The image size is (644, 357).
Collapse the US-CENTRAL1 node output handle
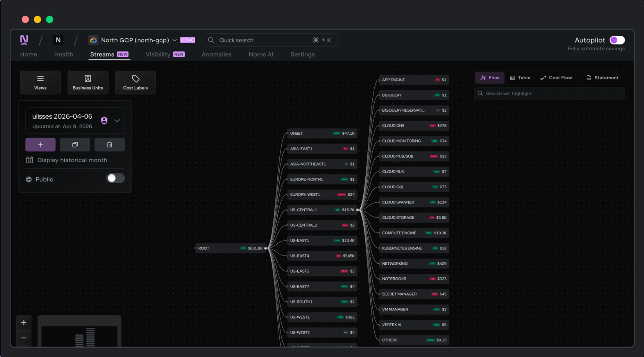pos(357,210)
